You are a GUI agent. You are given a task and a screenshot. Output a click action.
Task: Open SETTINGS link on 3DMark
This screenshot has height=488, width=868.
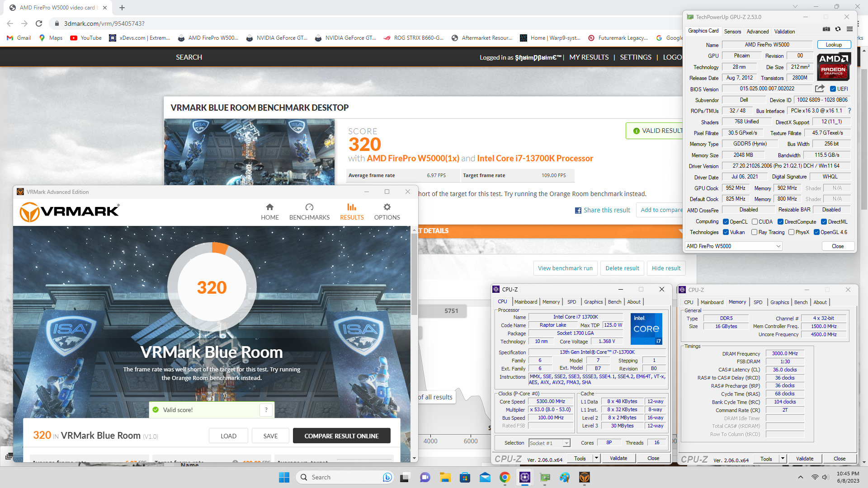point(636,57)
